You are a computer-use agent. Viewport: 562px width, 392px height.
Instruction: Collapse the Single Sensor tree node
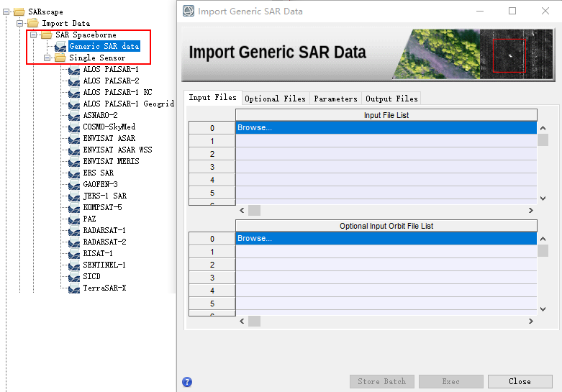pos(47,58)
